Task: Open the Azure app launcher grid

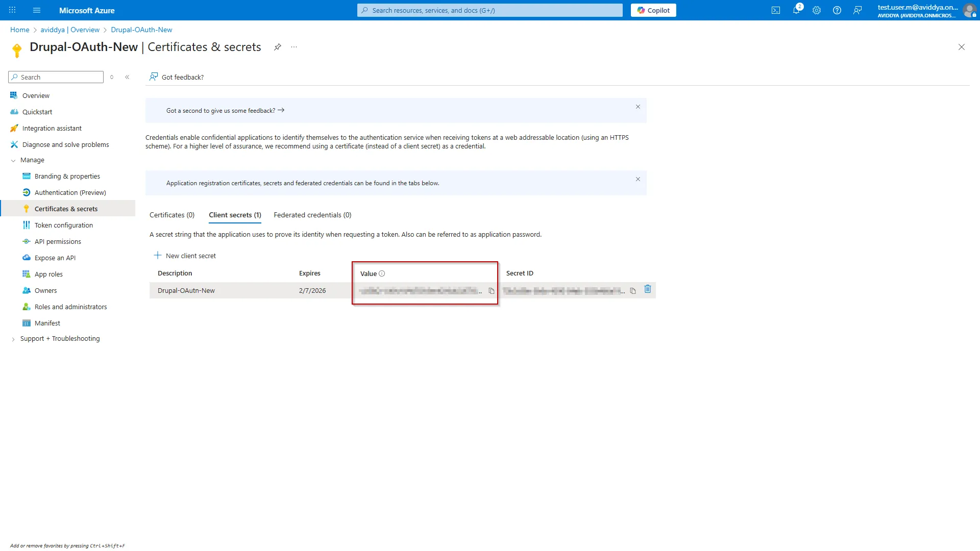Action: pos(12,10)
